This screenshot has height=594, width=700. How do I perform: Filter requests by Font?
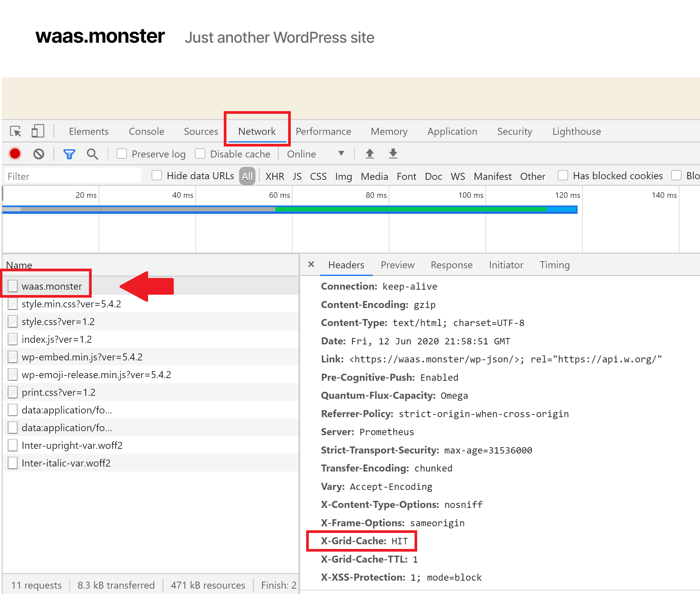(406, 176)
